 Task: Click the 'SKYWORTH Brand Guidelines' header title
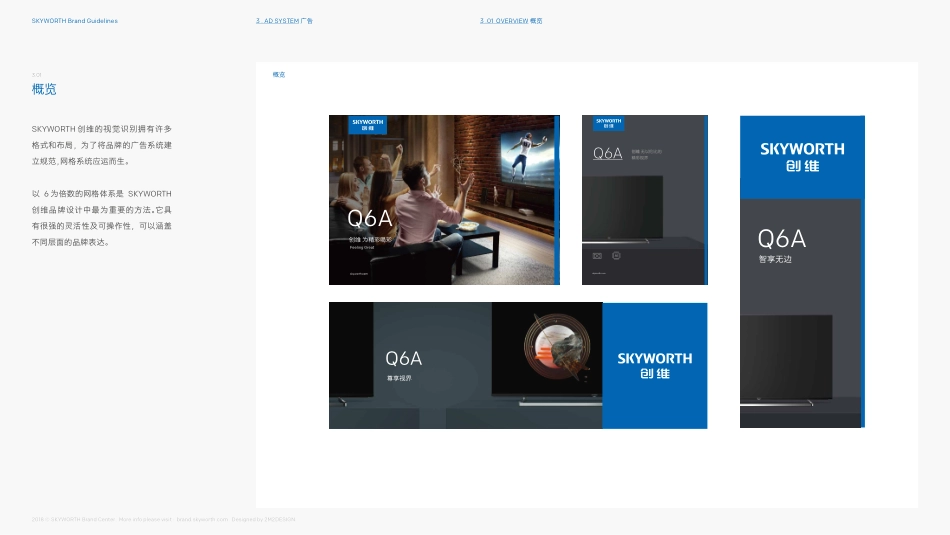pos(74,21)
